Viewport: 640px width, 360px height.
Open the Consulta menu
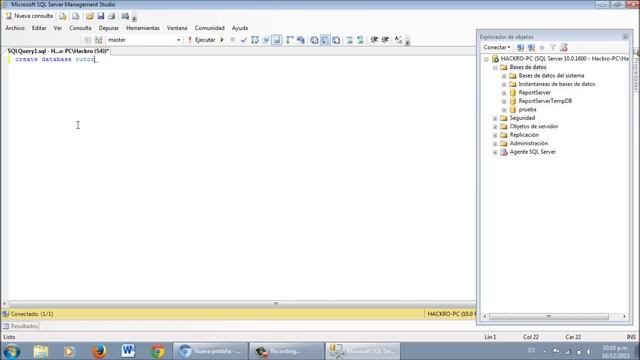click(80, 28)
